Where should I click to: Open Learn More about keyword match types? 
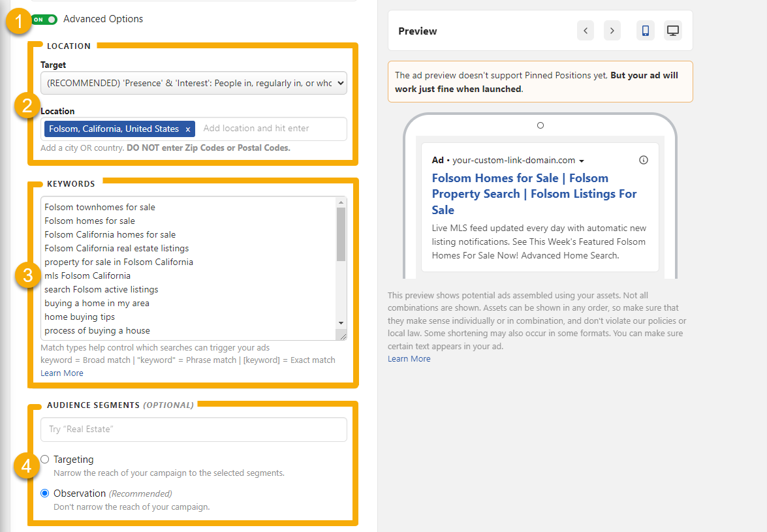[61, 373]
